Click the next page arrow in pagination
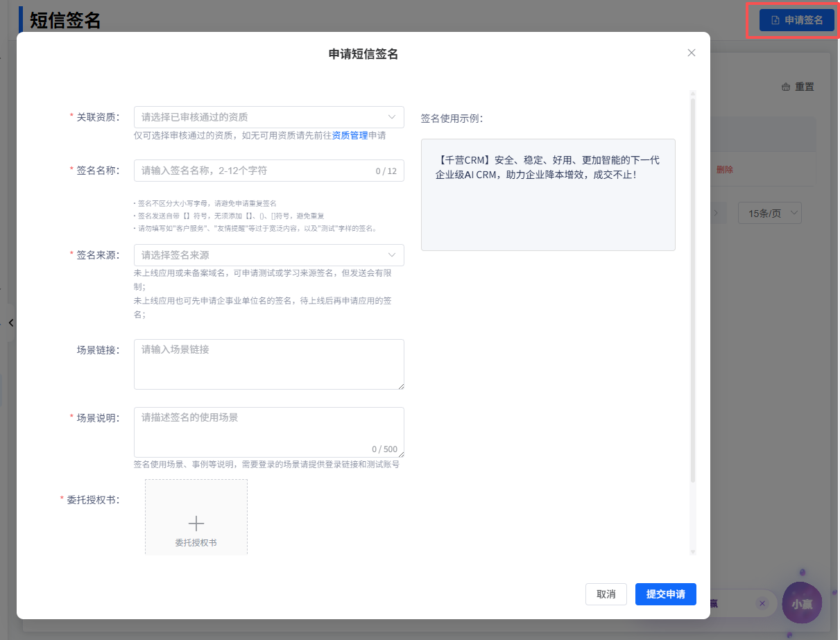 tap(716, 213)
